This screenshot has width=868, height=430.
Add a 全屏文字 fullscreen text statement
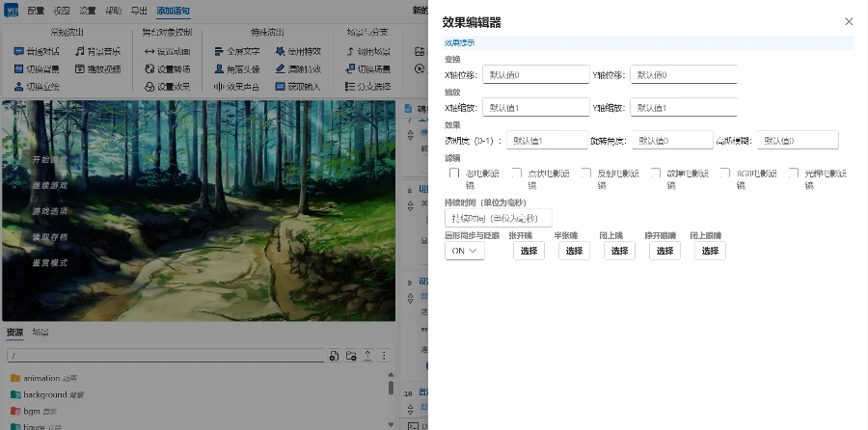tap(237, 51)
